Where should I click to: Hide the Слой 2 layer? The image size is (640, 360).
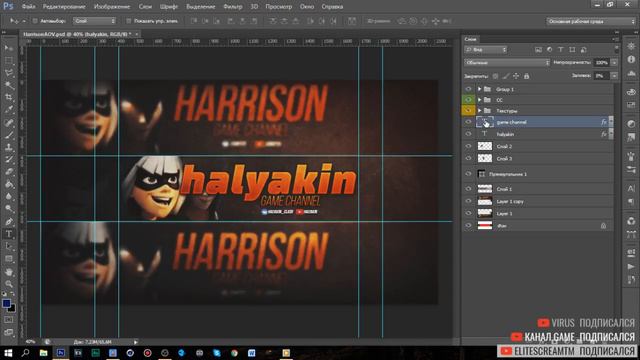click(468, 146)
